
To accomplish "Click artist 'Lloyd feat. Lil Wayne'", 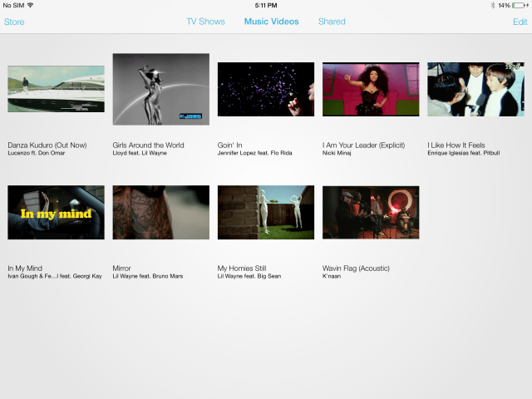I will [x=140, y=153].
